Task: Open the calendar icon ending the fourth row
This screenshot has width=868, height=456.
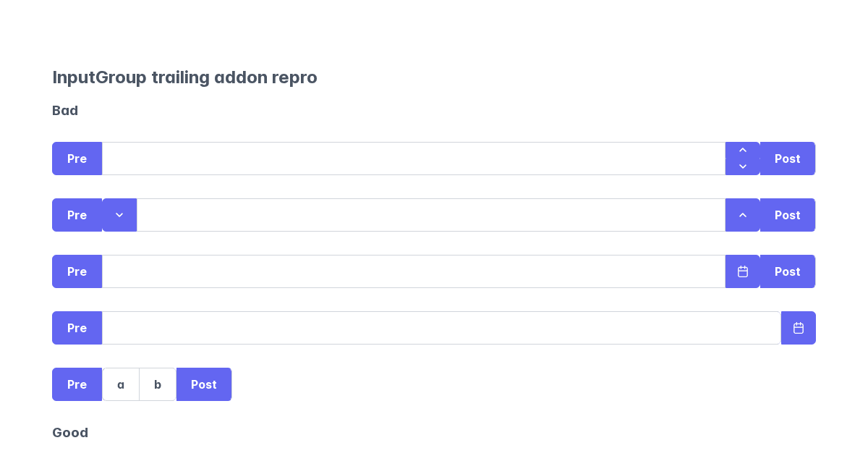Action: point(799,328)
